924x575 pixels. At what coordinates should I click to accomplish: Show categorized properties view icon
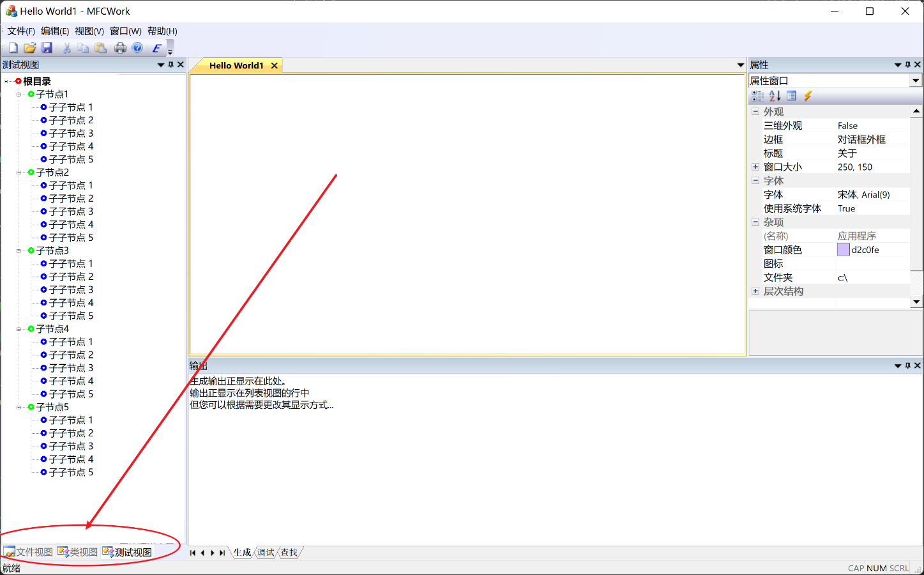(x=758, y=96)
